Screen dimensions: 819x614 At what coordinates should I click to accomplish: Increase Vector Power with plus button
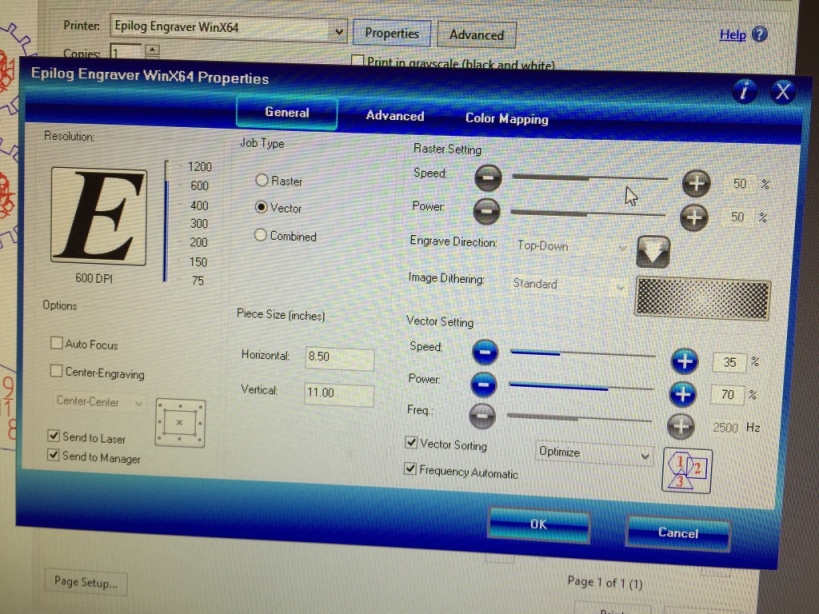pos(682,394)
